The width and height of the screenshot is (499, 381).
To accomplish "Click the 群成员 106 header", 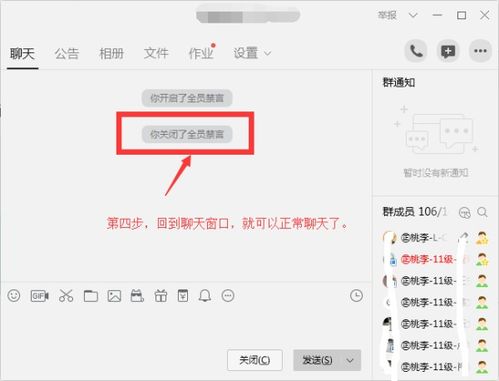I will point(414,212).
